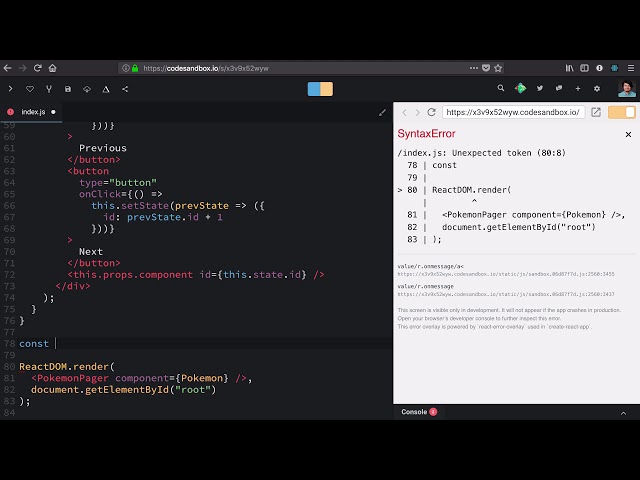Open the user avatar menu

click(x=627, y=89)
